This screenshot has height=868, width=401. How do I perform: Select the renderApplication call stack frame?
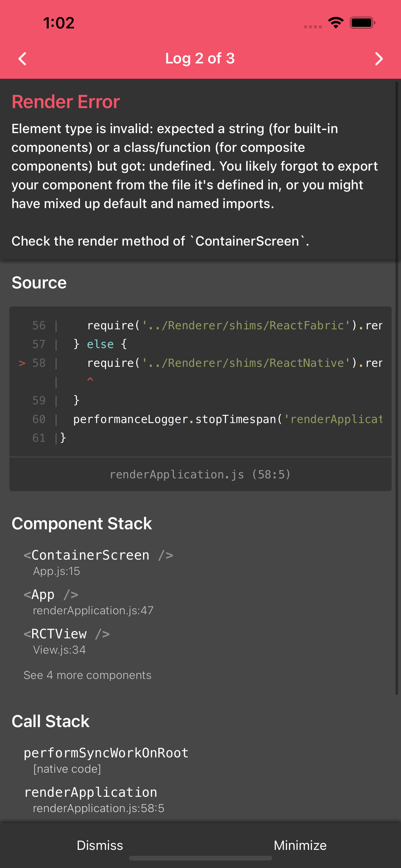[x=94, y=799]
